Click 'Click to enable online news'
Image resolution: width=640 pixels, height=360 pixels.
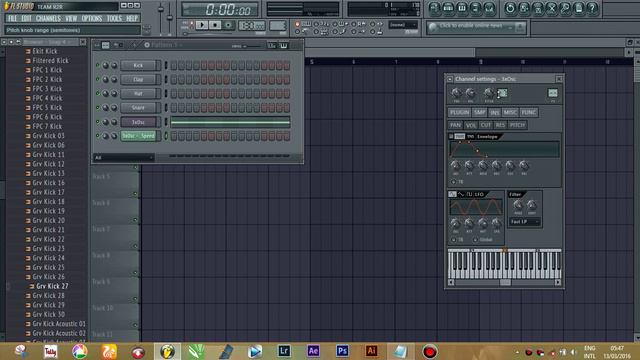pos(471,25)
